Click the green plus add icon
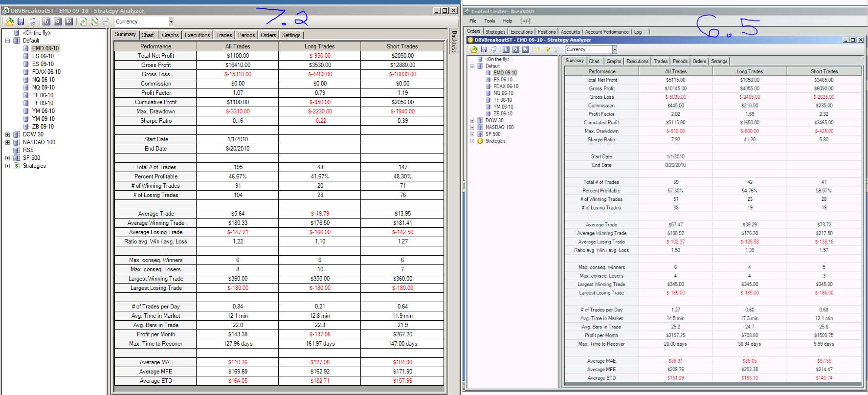This screenshot has height=395, width=868. point(83,22)
